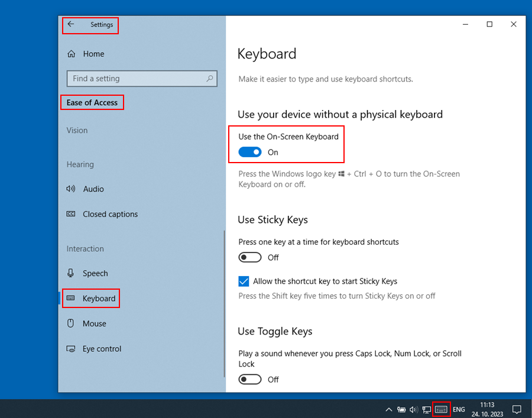Open the Eye control page
This screenshot has width=532, height=418.
(x=93, y=349)
